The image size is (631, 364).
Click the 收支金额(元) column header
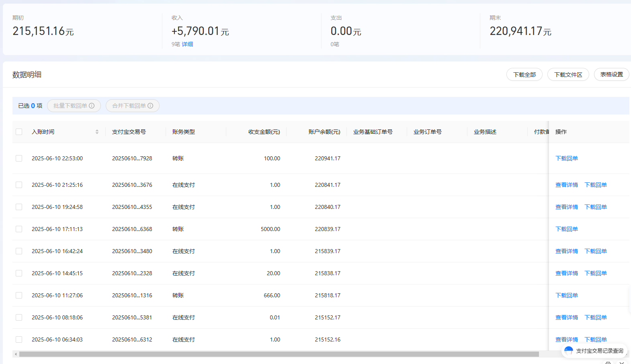click(x=264, y=132)
